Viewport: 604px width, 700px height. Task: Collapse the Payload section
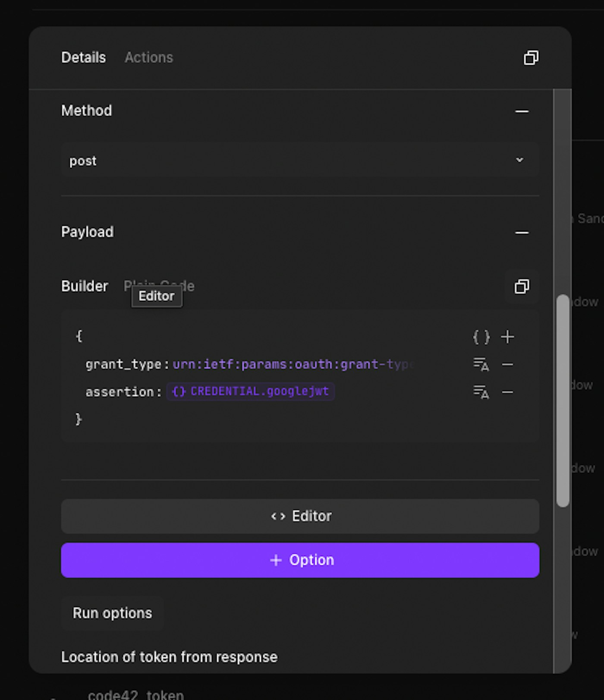[522, 233]
